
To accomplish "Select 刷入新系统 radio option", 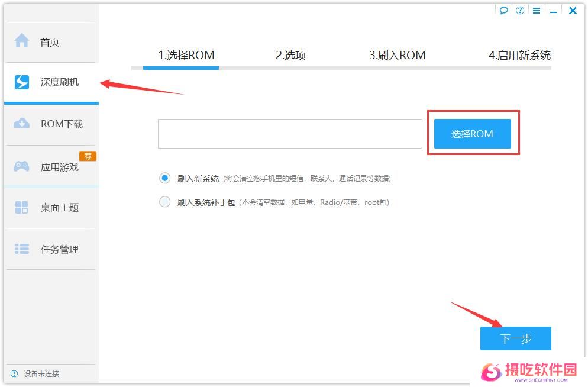I will tap(164, 178).
